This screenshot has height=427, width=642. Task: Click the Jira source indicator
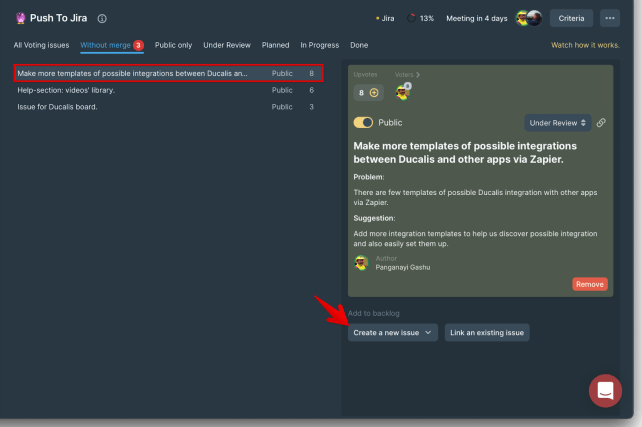(x=385, y=18)
